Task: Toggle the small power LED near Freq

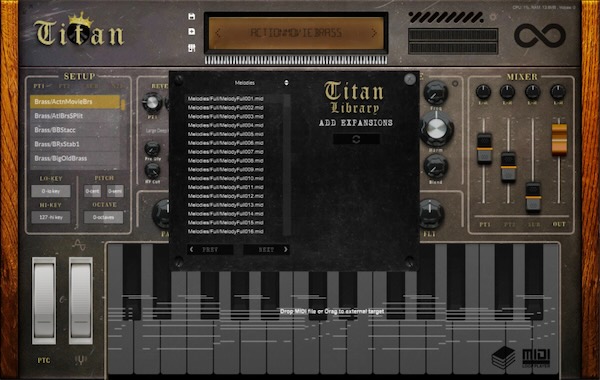Action: pyautogui.click(x=455, y=83)
